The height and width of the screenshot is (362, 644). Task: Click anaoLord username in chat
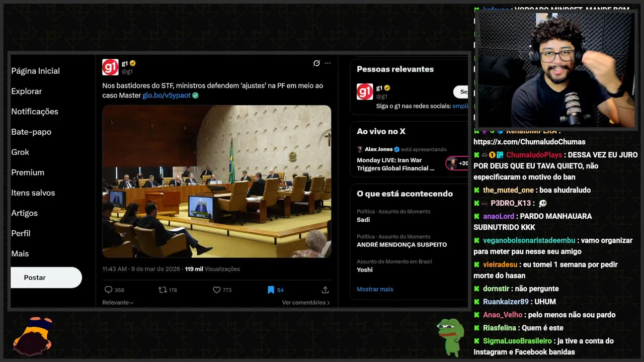click(499, 216)
